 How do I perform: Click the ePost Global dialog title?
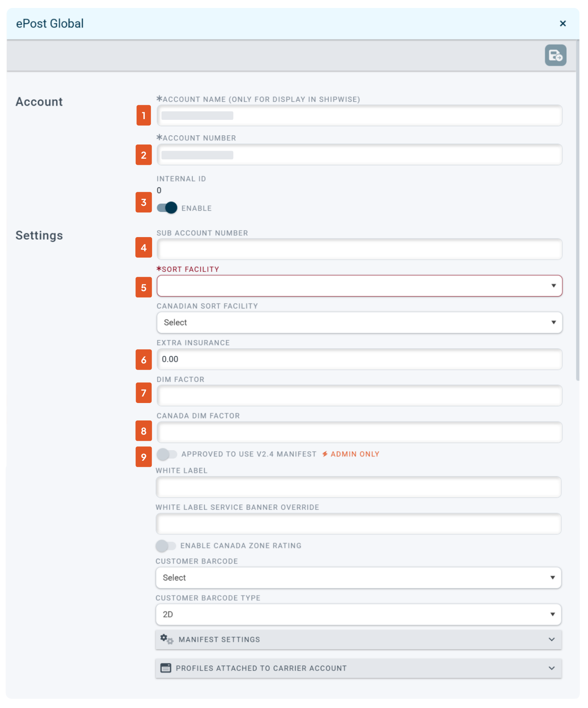[50, 24]
